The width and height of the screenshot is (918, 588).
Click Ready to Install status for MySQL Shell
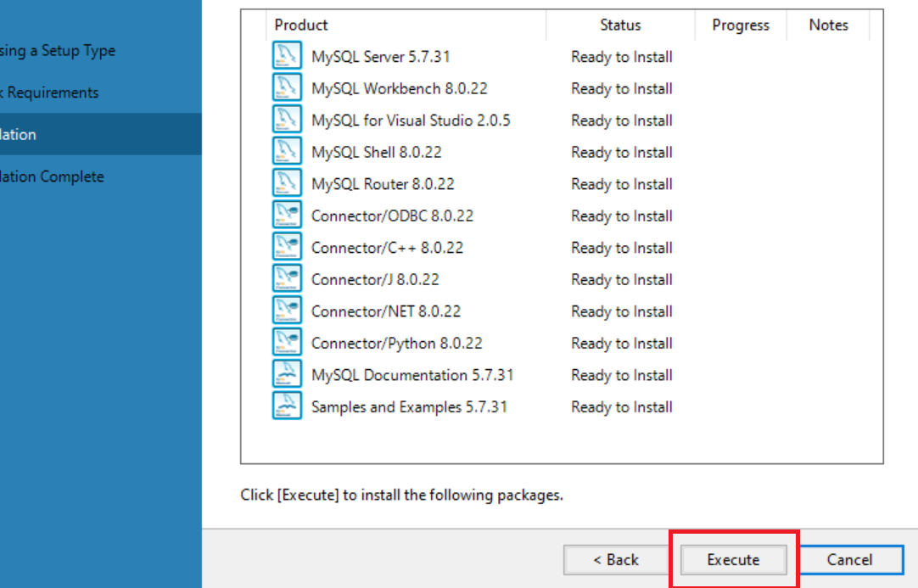pos(622,152)
